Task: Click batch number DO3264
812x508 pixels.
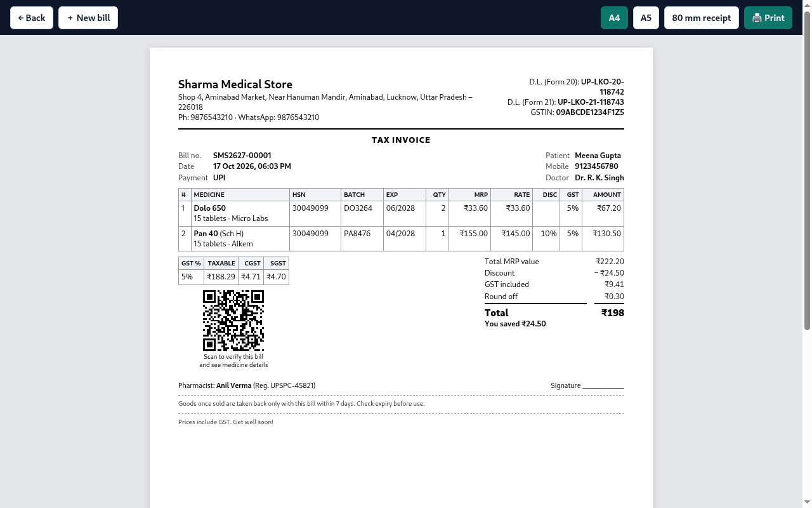Action: coord(358,208)
